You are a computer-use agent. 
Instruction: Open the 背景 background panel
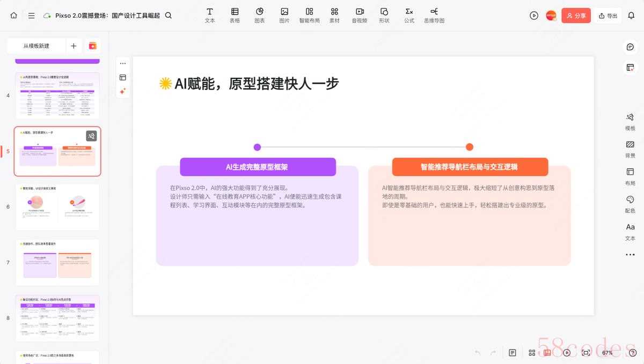[630, 148]
